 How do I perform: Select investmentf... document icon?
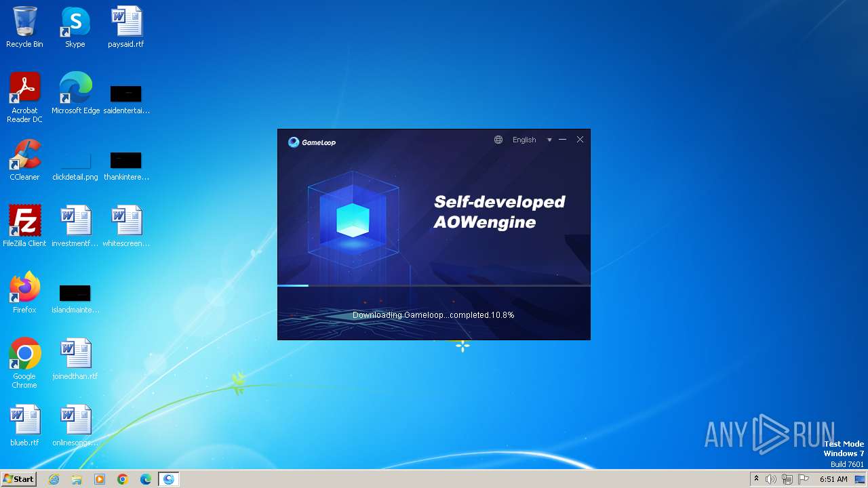coord(75,226)
